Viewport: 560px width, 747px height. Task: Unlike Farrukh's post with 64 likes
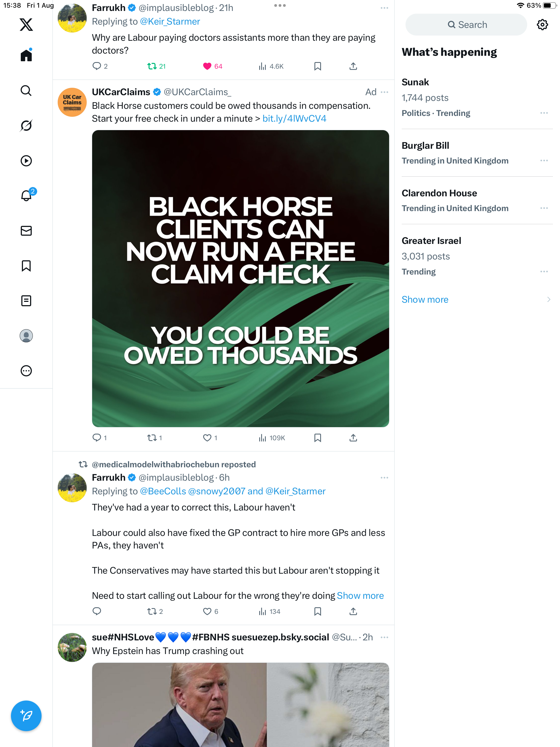click(207, 66)
